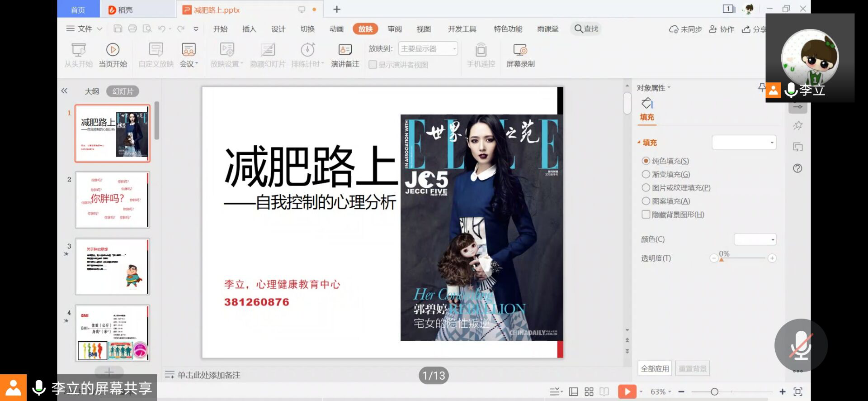Screen dimensions: 868x401
Task: Click the transparency (透明度) slider track
Action: tap(743, 258)
